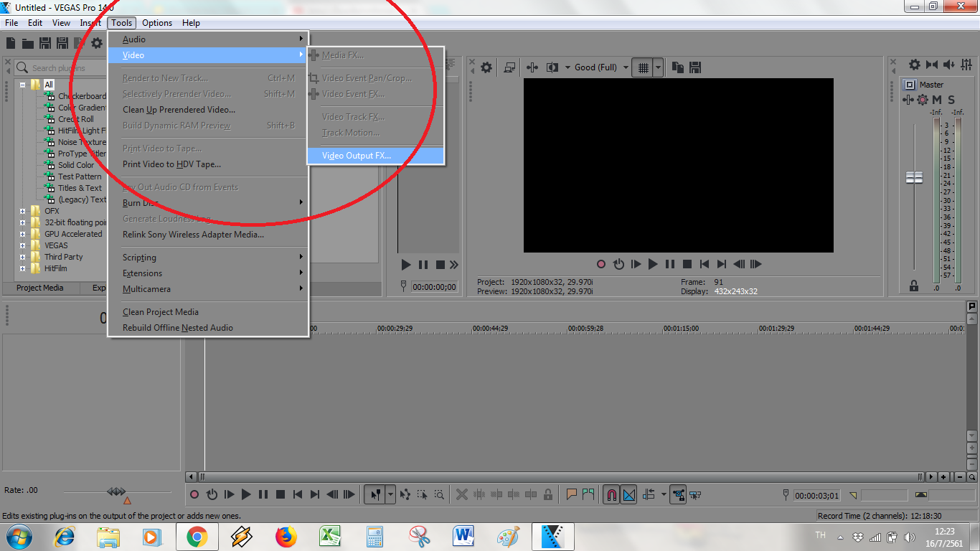Viewport: 980px width, 551px height.
Task: Click Downmix Output icon in Master Bus
Action: coord(931,65)
